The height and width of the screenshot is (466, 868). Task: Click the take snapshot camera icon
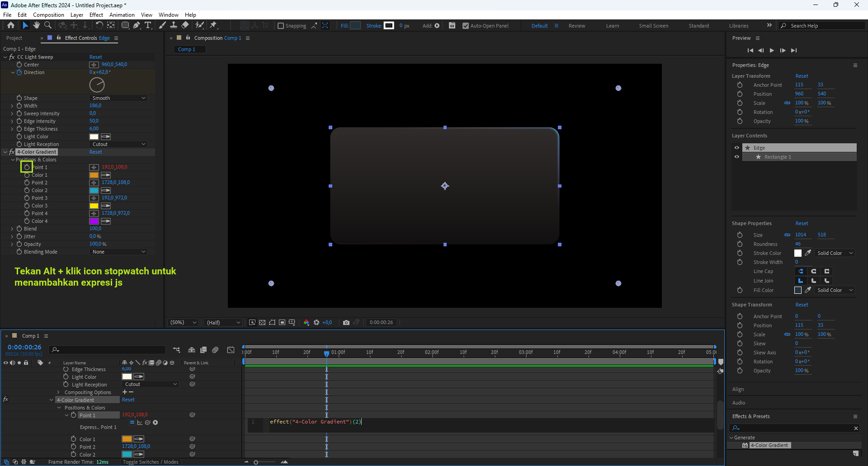point(346,322)
